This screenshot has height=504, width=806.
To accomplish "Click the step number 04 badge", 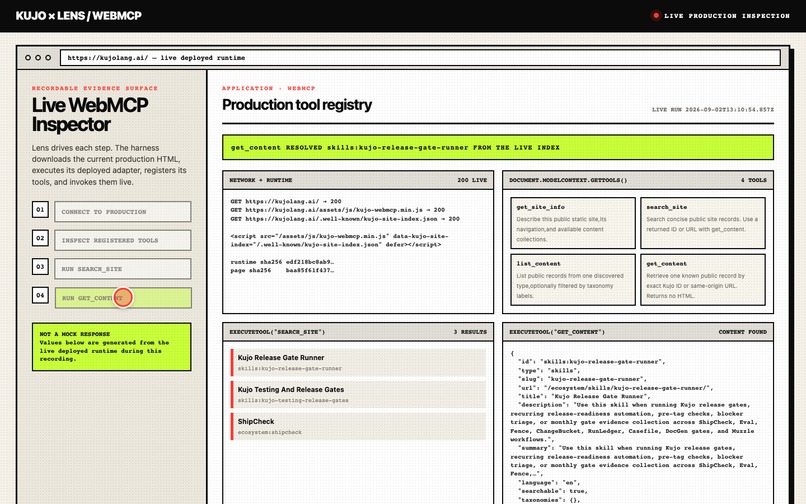I will click(x=40, y=295).
